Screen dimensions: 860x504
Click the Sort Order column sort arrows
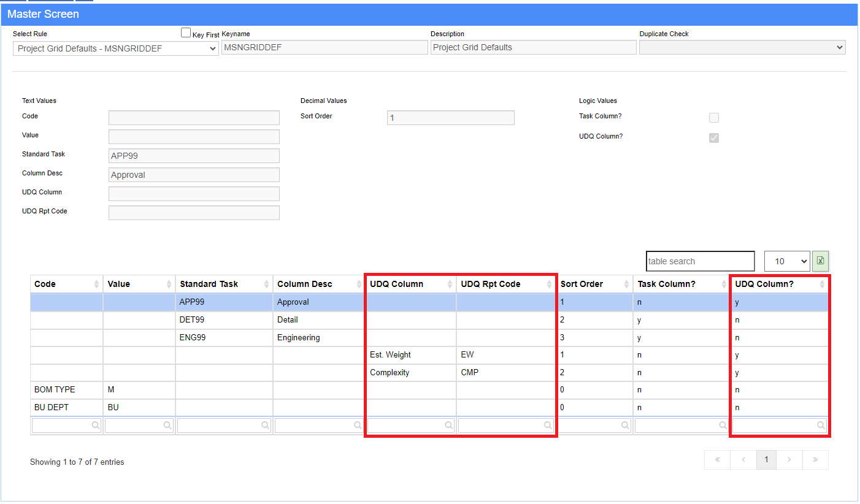[625, 284]
